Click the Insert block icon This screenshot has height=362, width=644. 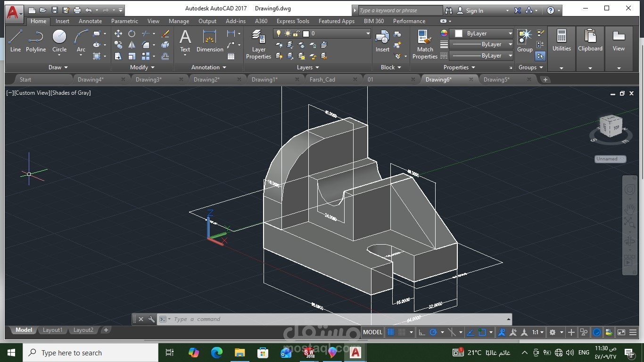click(x=382, y=41)
